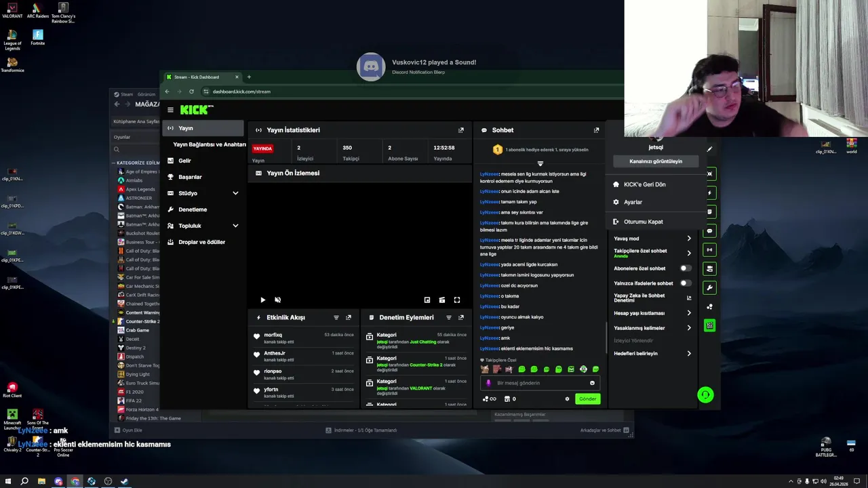Screen dimensions: 868x488
Task: Click the rionpso follow event
Action: pyautogui.click(x=303, y=374)
